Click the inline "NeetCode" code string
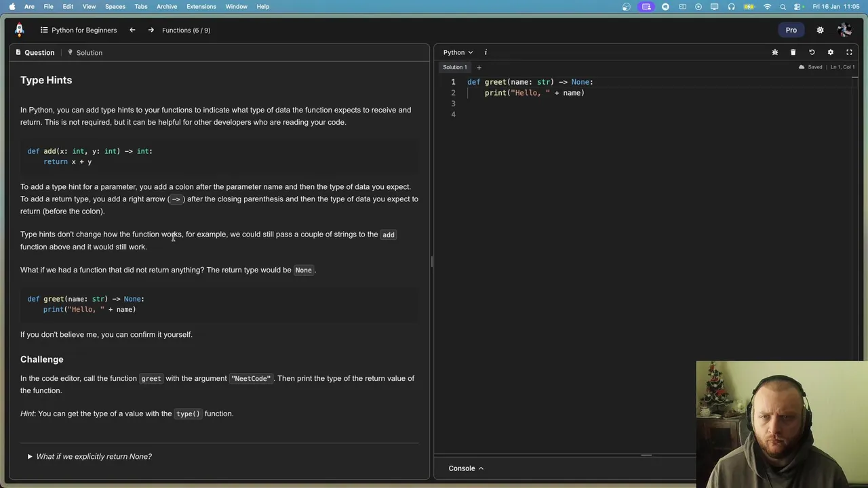Viewport: 868px width, 488px height. [251, 378]
